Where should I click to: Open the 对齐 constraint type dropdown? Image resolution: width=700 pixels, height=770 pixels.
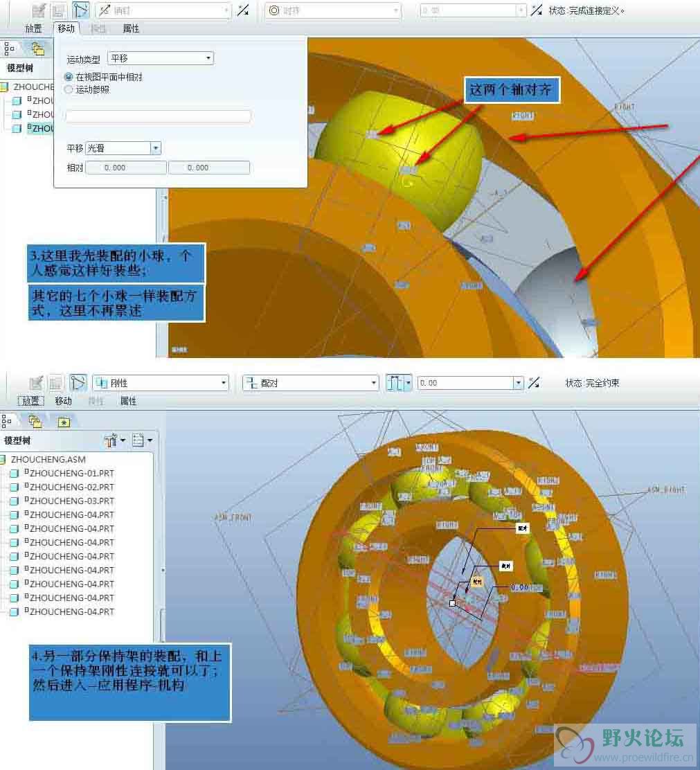333,10
